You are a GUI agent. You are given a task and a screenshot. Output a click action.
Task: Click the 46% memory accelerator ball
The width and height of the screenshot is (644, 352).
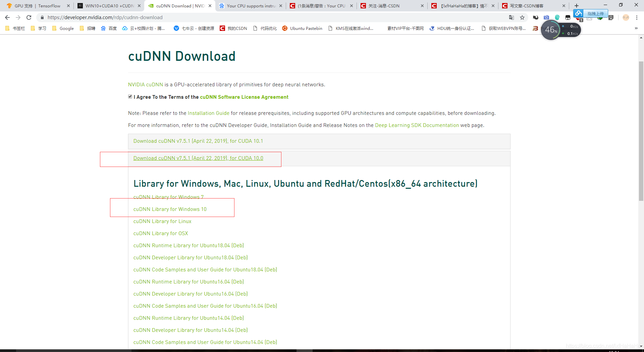[x=551, y=30]
